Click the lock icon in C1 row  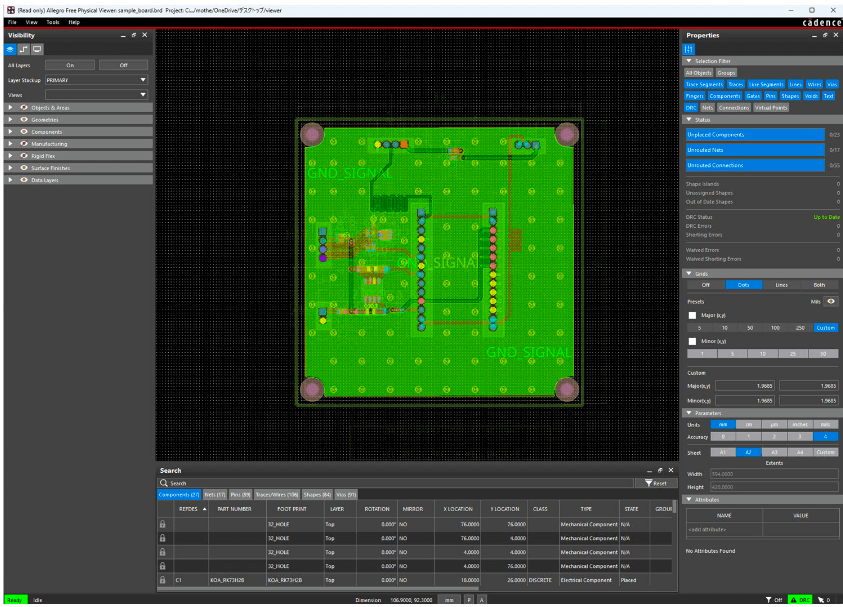coord(163,580)
